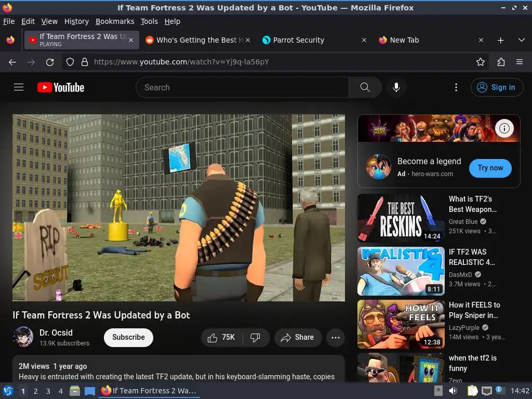
Task: List all tabs dropdown chevron
Action: coord(522,40)
